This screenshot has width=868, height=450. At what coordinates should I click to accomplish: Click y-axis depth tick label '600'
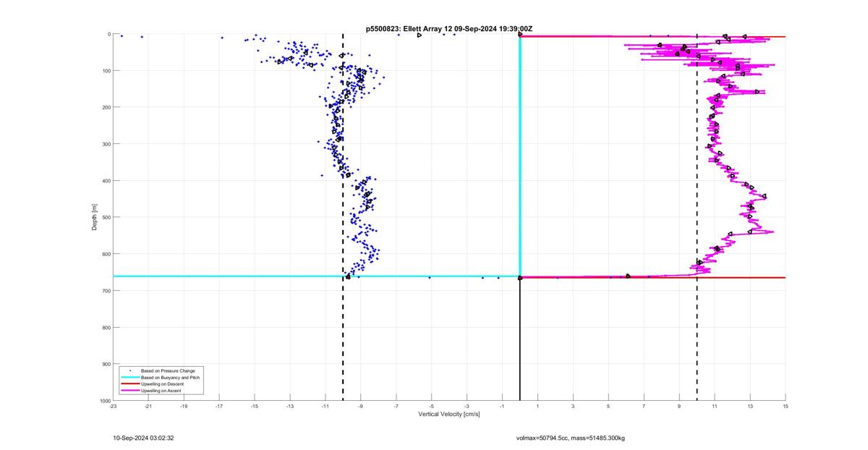click(x=106, y=254)
